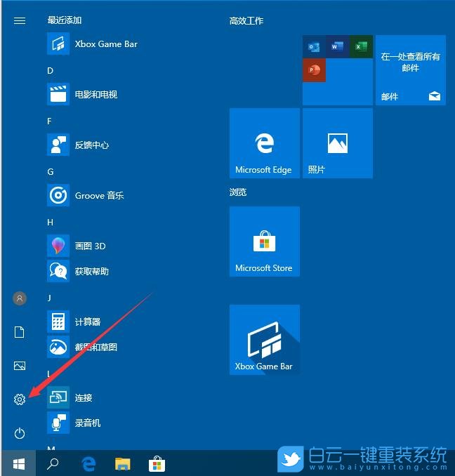This screenshot has height=476, width=455.
Task: Click the 最近添加 heading
Action: (x=65, y=20)
